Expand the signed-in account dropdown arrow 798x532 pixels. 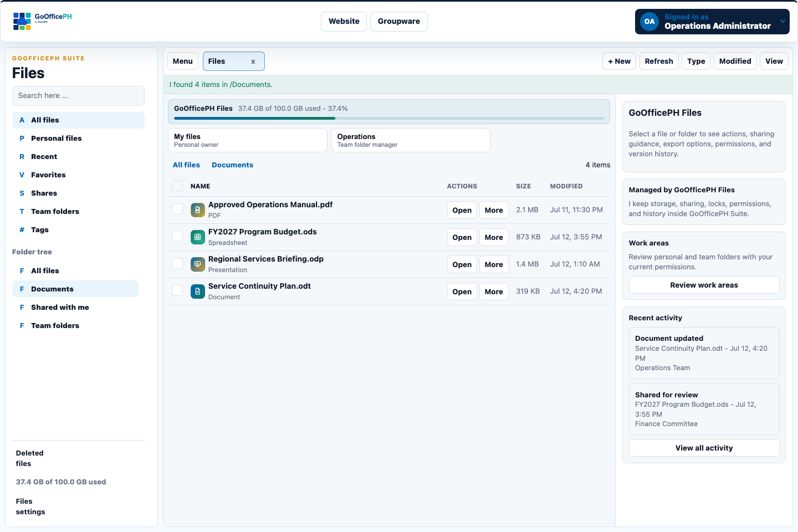coord(782,22)
